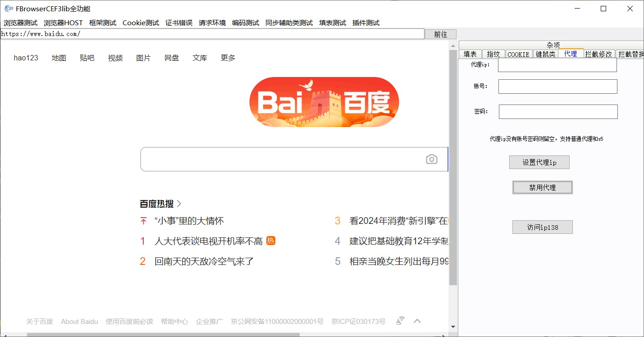
Task: Click the 账号 input field
Action: (x=558, y=87)
